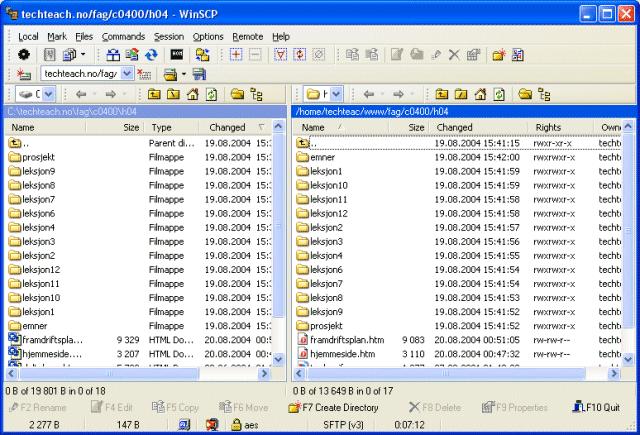Open Preferences via the gear icon
Screen dimensions: 640x435
click(x=24, y=55)
